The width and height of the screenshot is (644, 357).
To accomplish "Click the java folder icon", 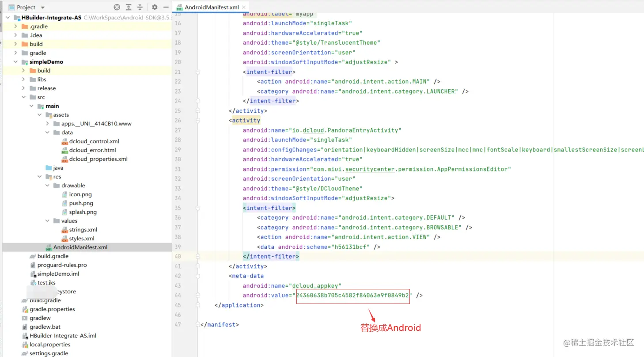I will click(x=49, y=168).
